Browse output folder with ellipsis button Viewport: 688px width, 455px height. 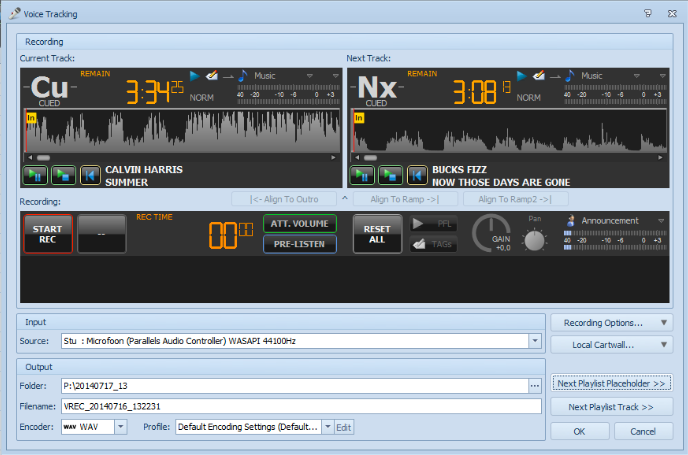click(x=535, y=386)
